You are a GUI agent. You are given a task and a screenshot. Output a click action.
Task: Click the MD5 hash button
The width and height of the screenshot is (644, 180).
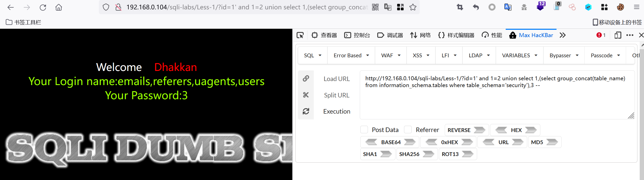coord(545,142)
